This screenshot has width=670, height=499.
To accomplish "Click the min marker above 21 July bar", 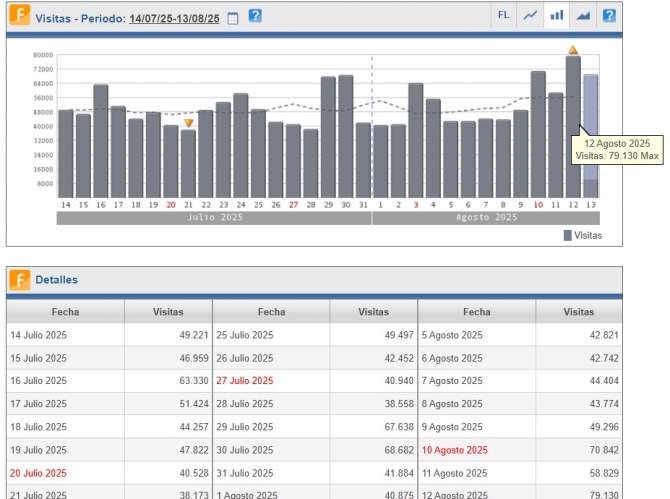I will point(188,123).
